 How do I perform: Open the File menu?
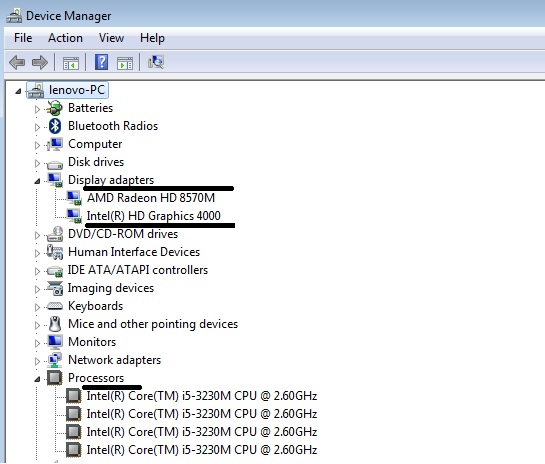click(x=23, y=38)
